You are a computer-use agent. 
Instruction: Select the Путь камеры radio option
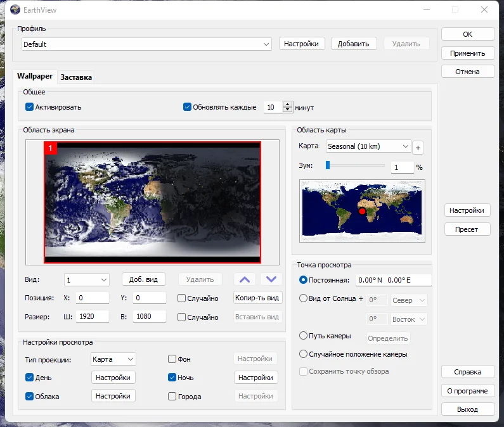point(303,336)
